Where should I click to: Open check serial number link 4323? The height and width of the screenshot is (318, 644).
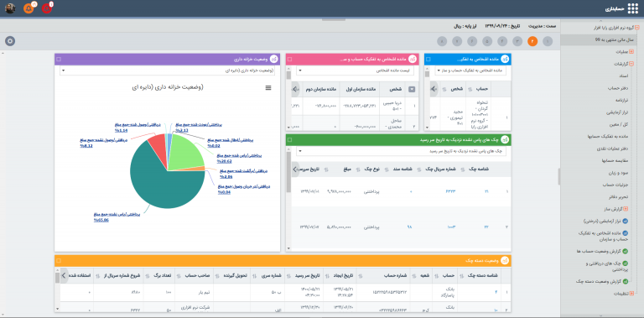click(450, 191)
